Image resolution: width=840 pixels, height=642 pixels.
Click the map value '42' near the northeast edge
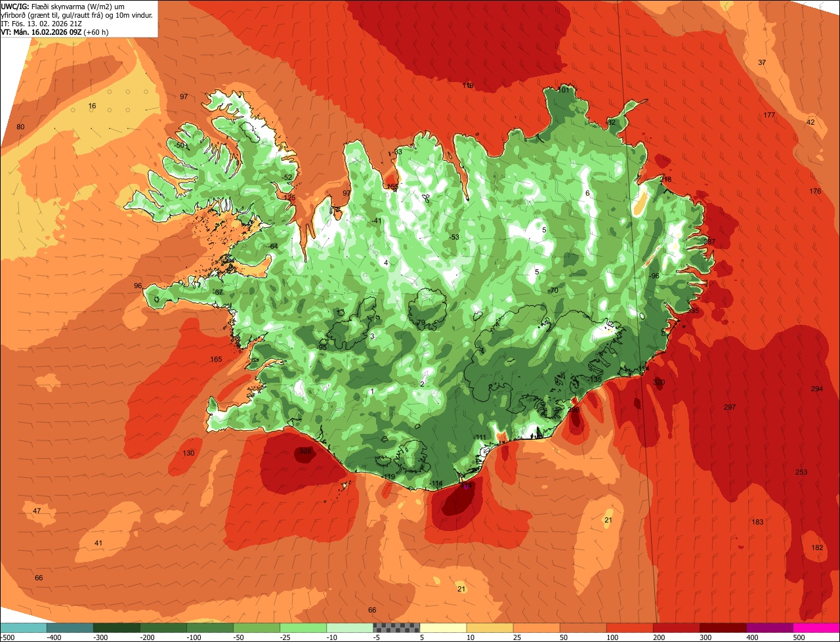[x=810, y=122]
